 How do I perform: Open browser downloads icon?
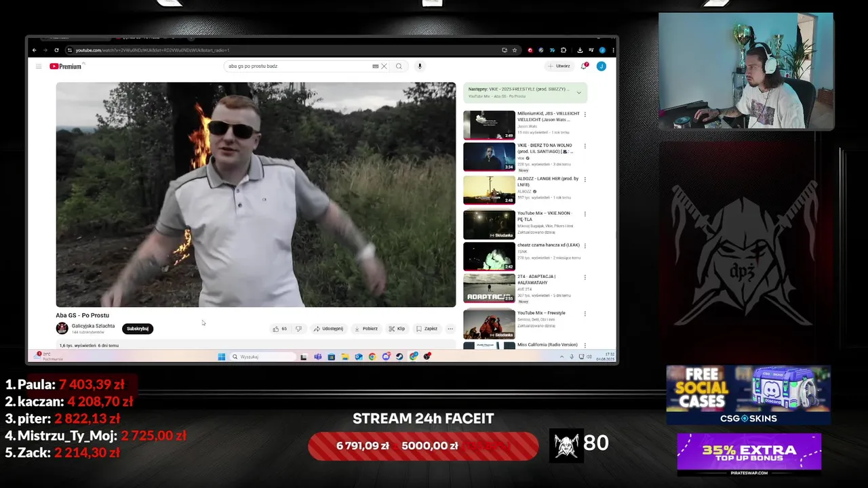coord(580,50)
